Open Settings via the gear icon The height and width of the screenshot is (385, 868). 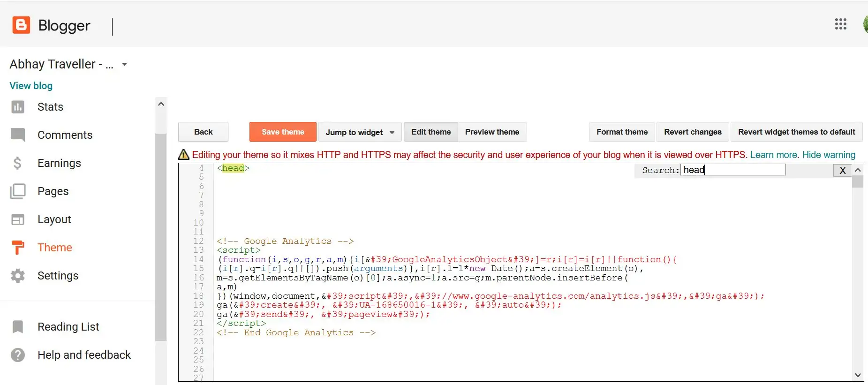[x=18, y=276]
